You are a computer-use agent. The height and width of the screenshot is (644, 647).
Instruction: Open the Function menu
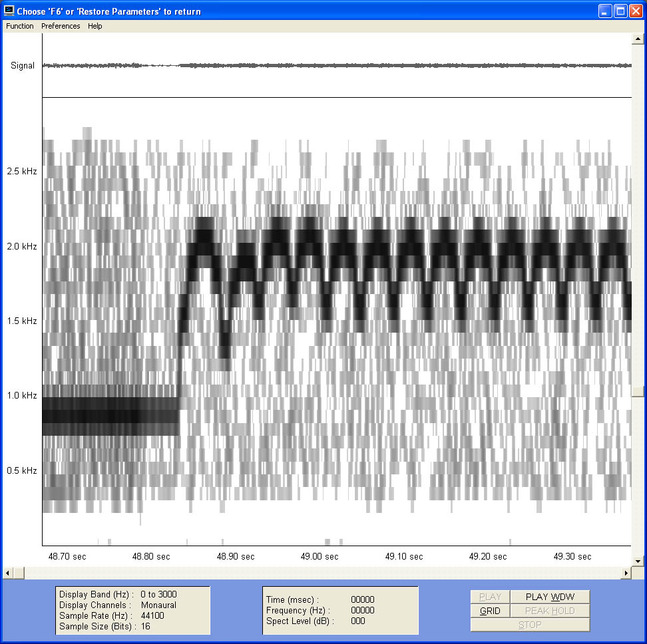pos(19,26)
